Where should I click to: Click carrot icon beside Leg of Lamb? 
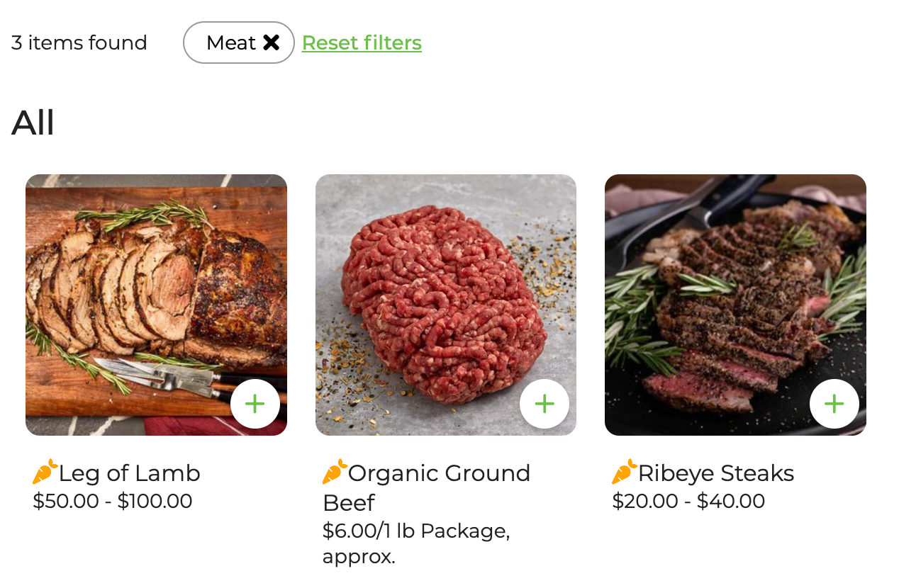[x=45, y=472]
